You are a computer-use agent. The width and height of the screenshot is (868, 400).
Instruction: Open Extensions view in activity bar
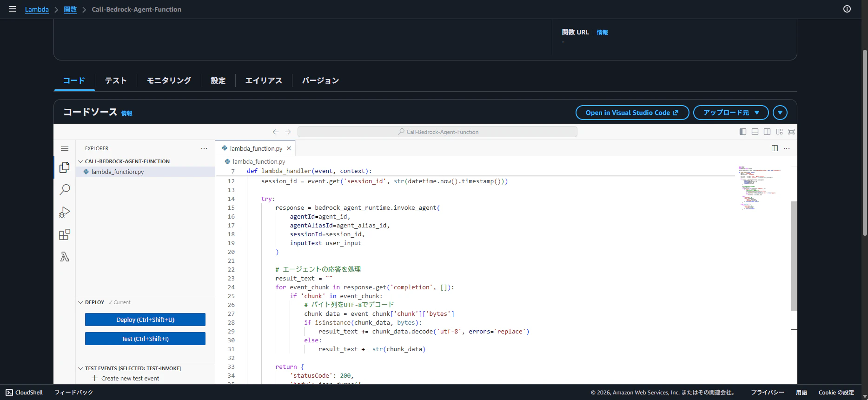[x=65, y=234]
